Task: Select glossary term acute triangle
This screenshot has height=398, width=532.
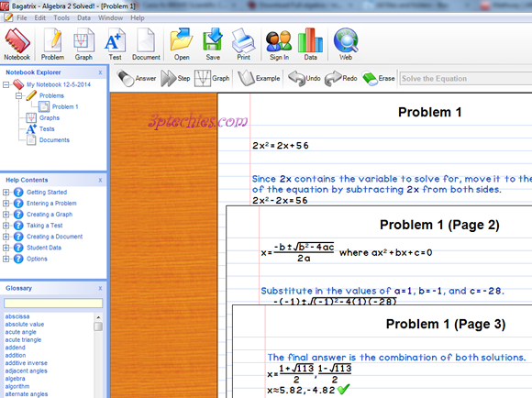Action: (23, 339)
